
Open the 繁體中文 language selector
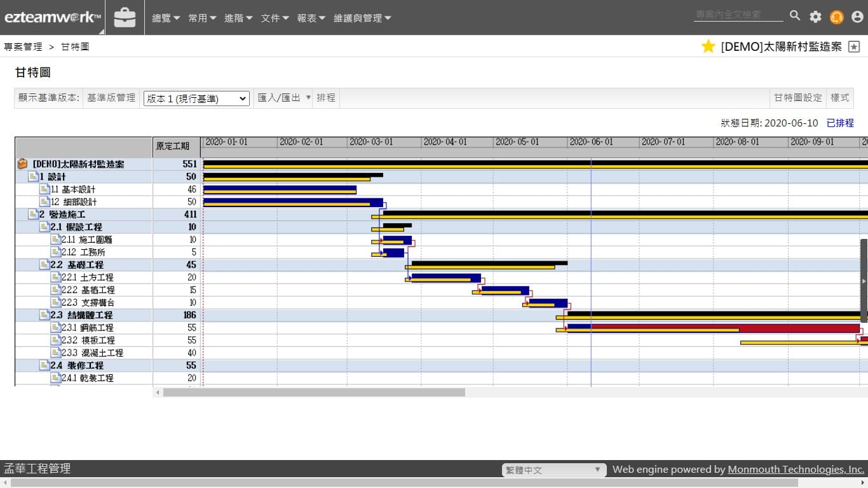click(x=552, y=470)
